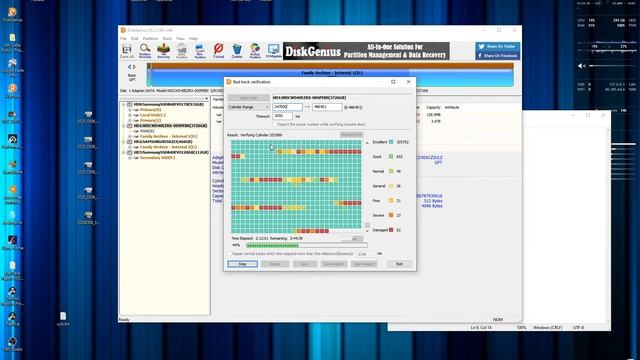Click the Facebook icon on share button

click(480, 56)
